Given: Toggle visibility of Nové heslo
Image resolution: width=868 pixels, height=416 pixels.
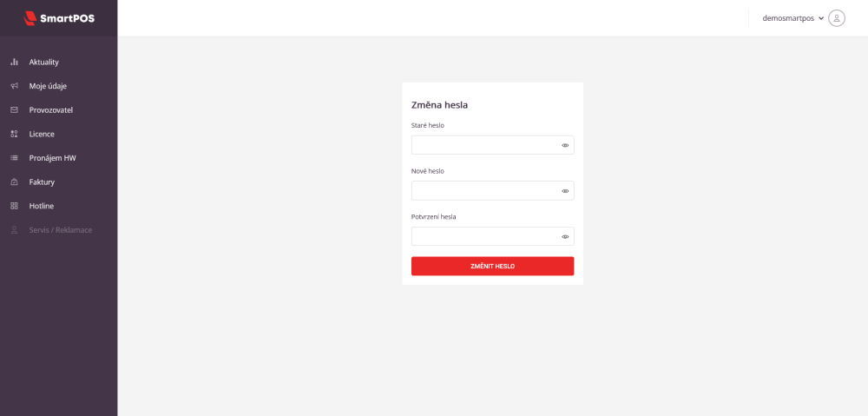Looking at the screenshot, I should click(x=565, y=191).
